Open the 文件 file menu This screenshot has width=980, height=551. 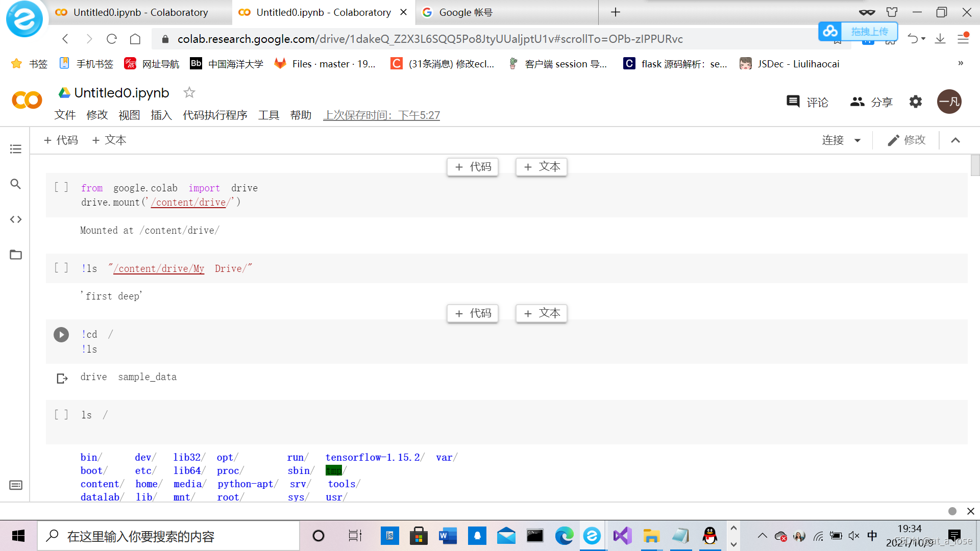point(65,115)
